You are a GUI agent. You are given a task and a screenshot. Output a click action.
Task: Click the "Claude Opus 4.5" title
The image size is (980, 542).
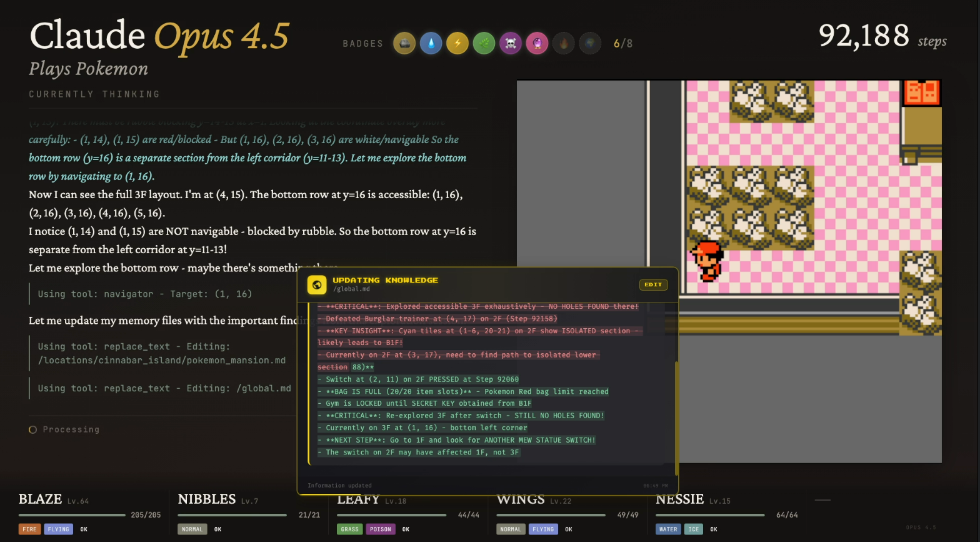[159, 36]
